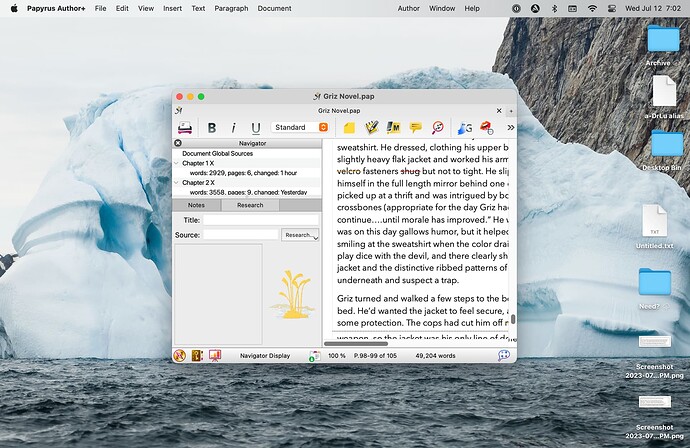Click the 100 % zoom value
This screenshot has width=690, height=448.
(337, 356)
